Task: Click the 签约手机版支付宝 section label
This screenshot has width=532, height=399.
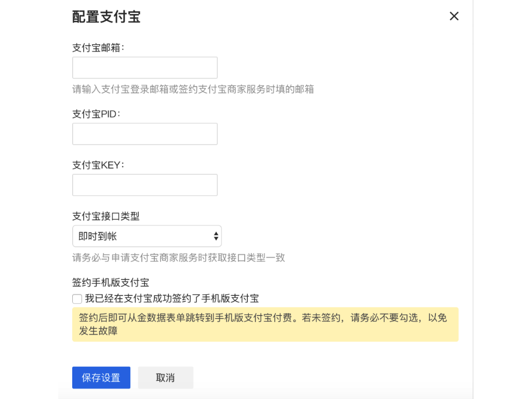Action: click(x=111, y=282)
